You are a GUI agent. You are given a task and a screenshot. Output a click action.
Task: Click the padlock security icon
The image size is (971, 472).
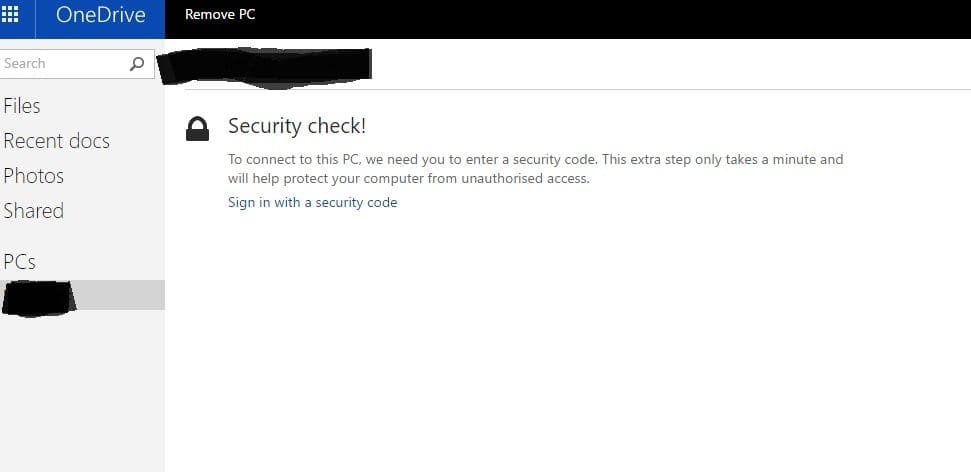tap(198, 128)
